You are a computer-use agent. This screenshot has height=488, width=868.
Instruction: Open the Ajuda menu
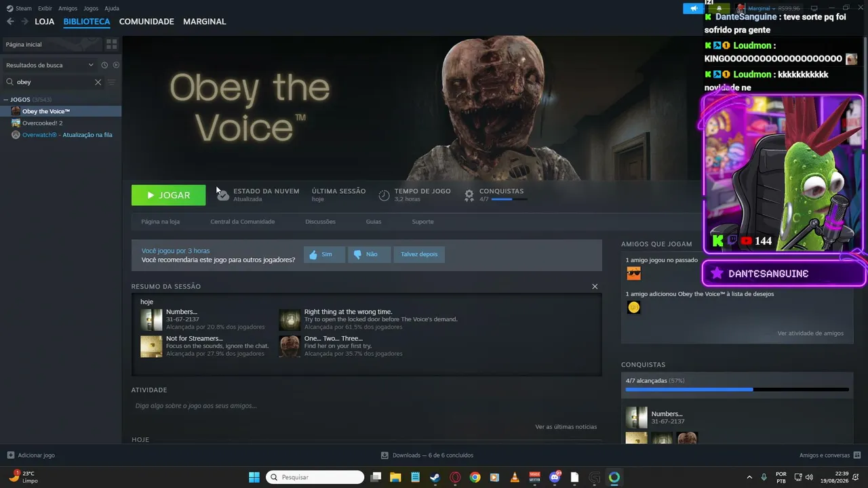click(x=112, y=8)
